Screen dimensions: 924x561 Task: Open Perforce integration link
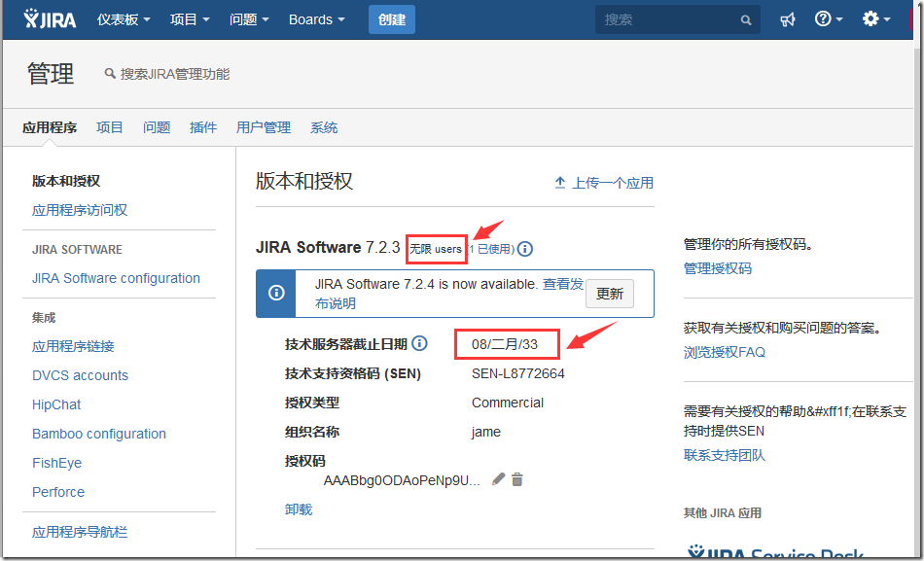(x=58, y=492)
